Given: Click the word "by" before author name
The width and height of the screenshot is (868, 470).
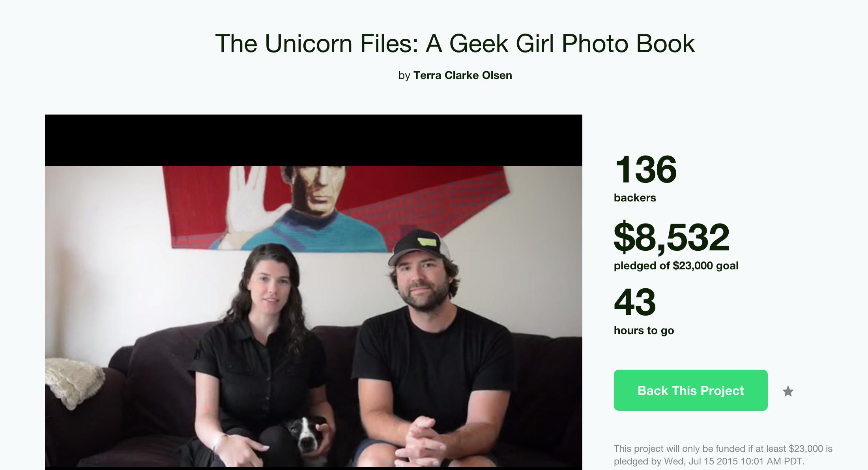Looking at the screenshot, I should 404,75.
